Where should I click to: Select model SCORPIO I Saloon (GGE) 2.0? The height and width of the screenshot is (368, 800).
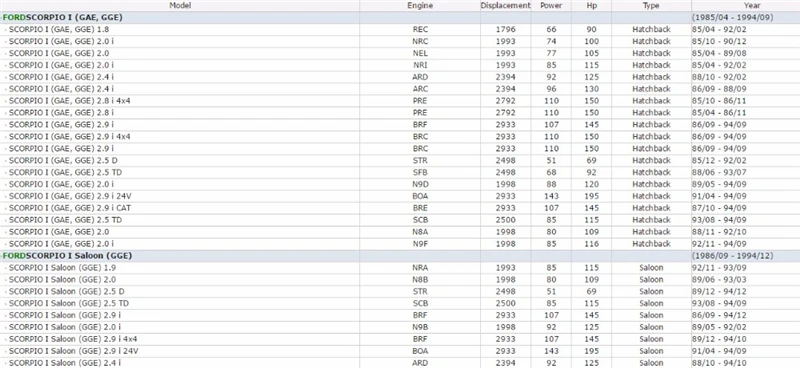click(x=62, y=280)
